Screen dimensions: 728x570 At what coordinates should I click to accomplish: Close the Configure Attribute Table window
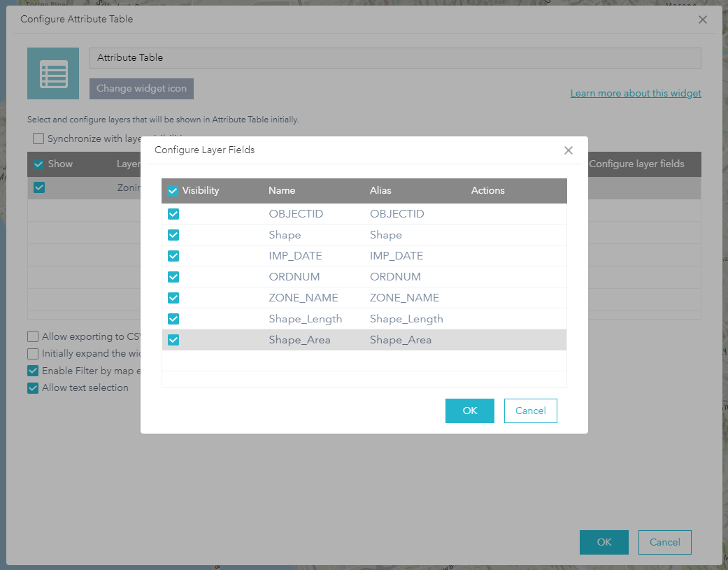702,20
